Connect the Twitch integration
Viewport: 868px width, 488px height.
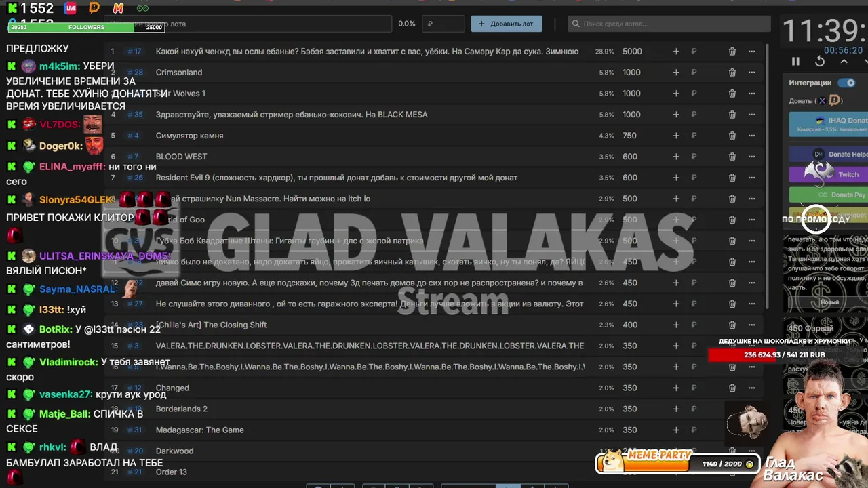(x=828, y=175)
